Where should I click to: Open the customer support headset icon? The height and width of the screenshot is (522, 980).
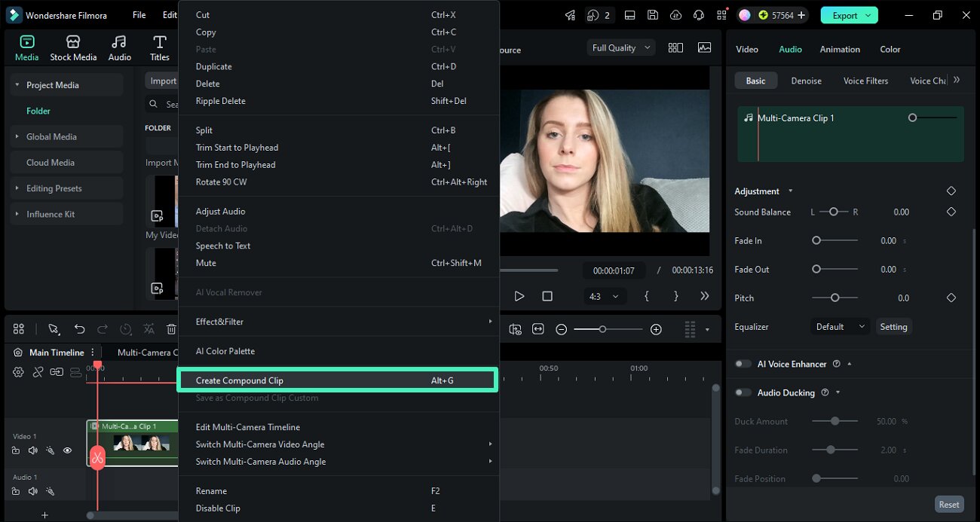tap(699, 15)
